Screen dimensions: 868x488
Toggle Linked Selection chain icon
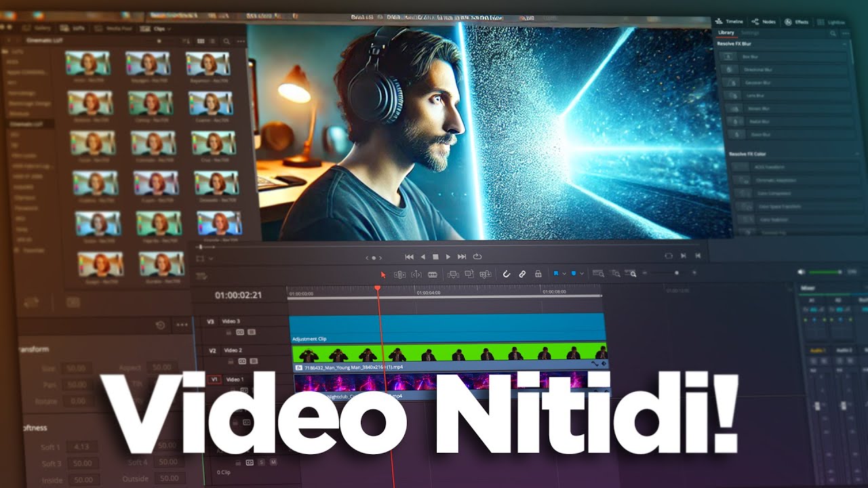pyautogui.click(x=522, y=274)
